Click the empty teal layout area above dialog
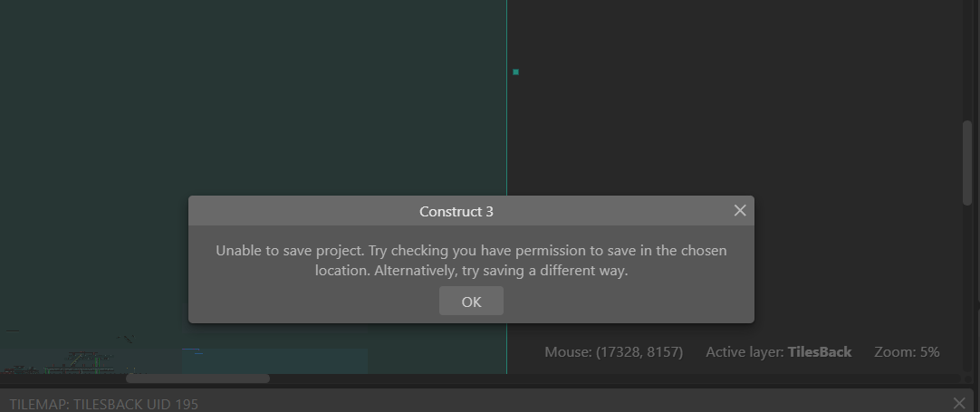This screenshot has width=980, height=412. point(254,91)
